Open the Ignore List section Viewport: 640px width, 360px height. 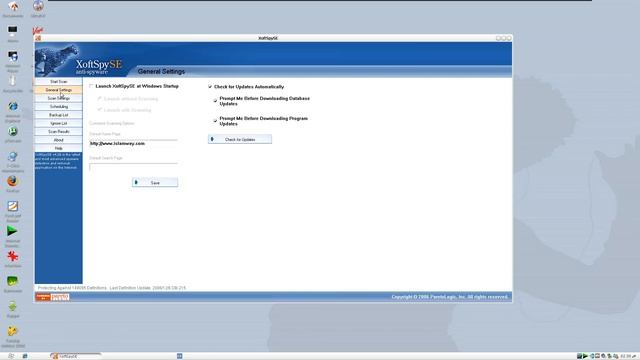(x=59, y=123)
